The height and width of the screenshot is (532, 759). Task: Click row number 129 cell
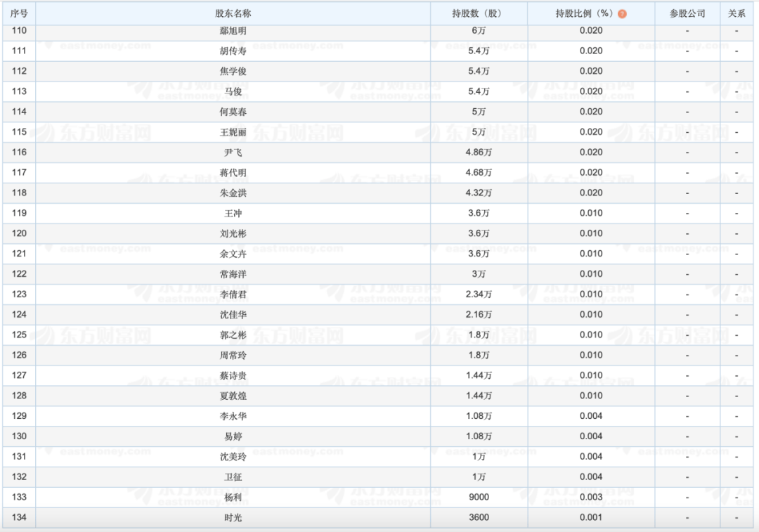click(x=19, y=416)
